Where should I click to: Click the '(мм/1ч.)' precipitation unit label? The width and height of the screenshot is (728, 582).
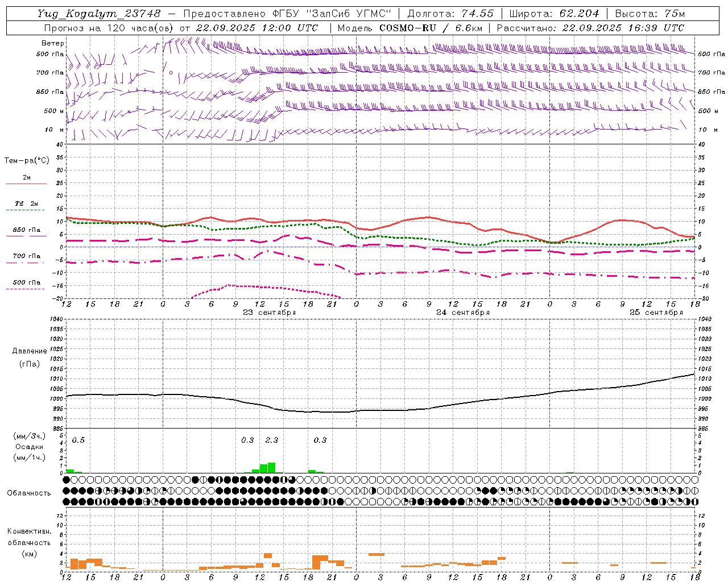(30, 458)
